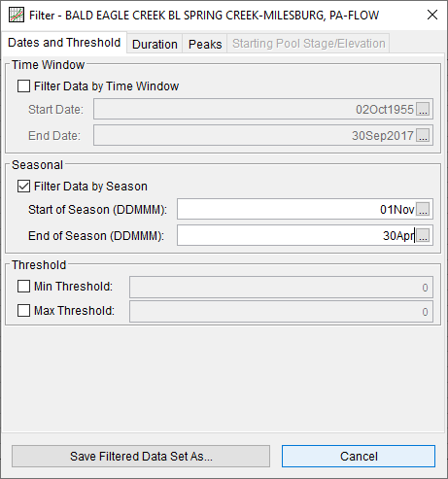Select the Dates and Threshold tab
448x479 pixels.
(64, 43)
